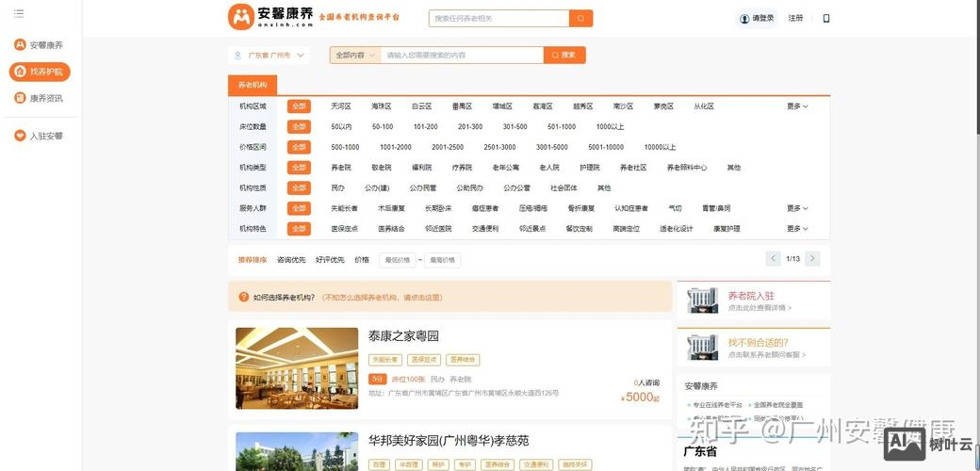The height and width of the screenshot is (471, 980).
Task: Filter nature by 社会团体
Action: coord(563,188)
